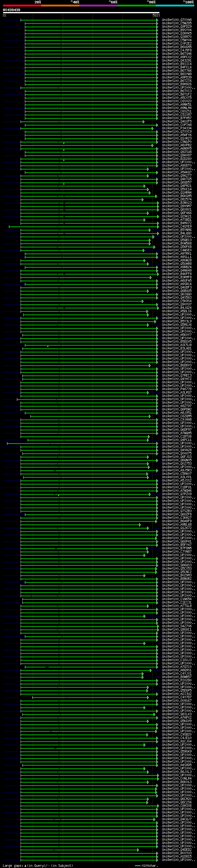Click the cyan ~100% identity legend segment
Screen dimensions: 197x868
175,6
